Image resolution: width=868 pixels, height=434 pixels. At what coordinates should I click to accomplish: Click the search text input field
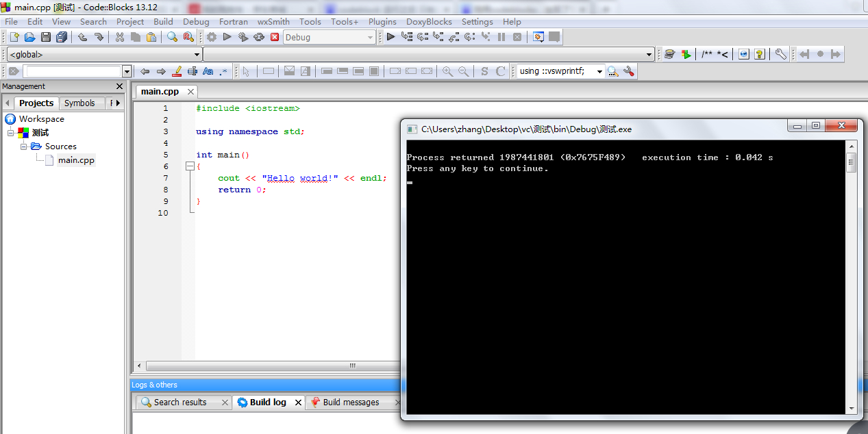(72, 71)
